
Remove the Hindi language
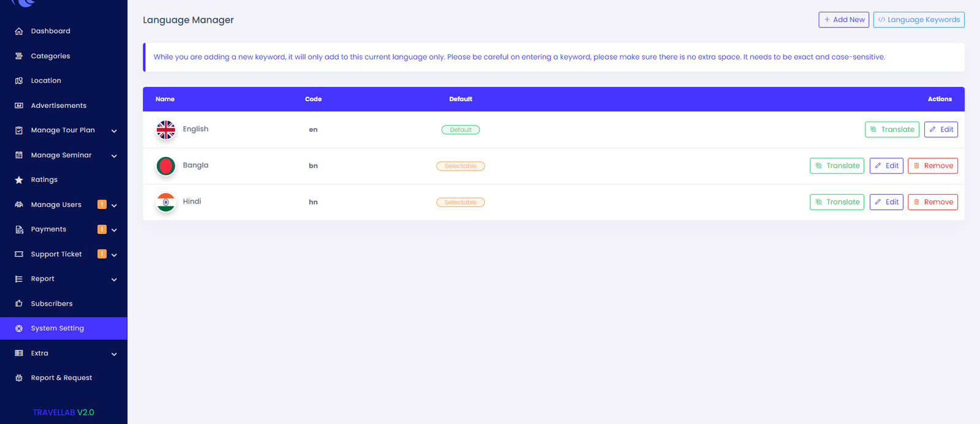click(x=932, y=202)
